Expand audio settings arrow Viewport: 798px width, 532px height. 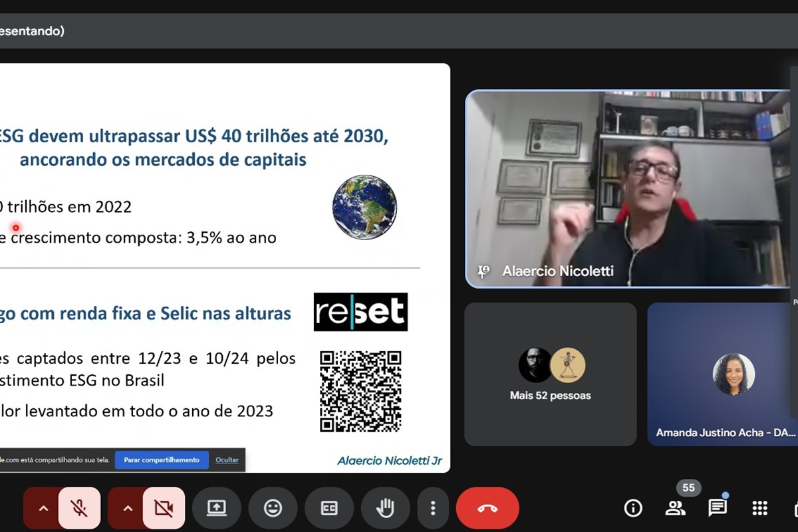(43, 509)
